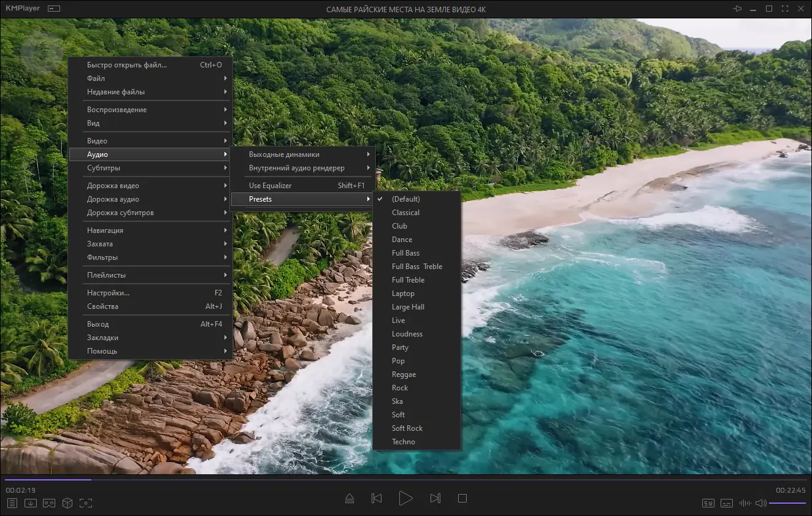Click the screen capture frame icon
This screenshot has width=812, height=516.
86,503
